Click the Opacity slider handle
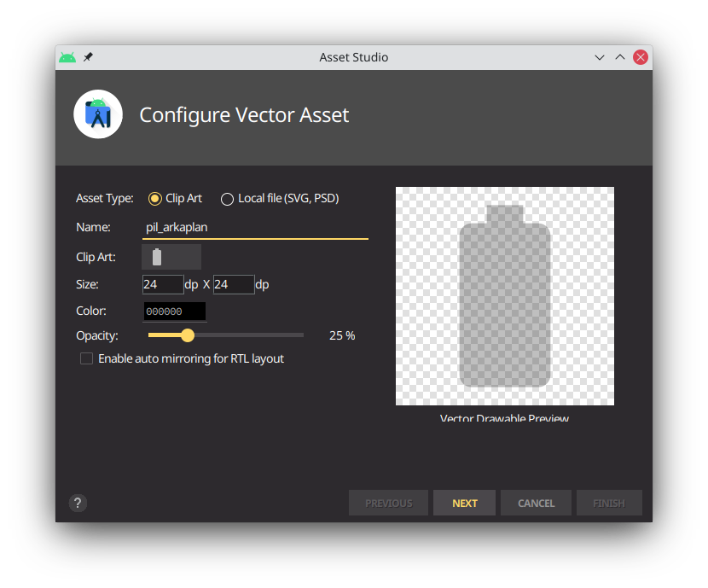 (188, 335)
